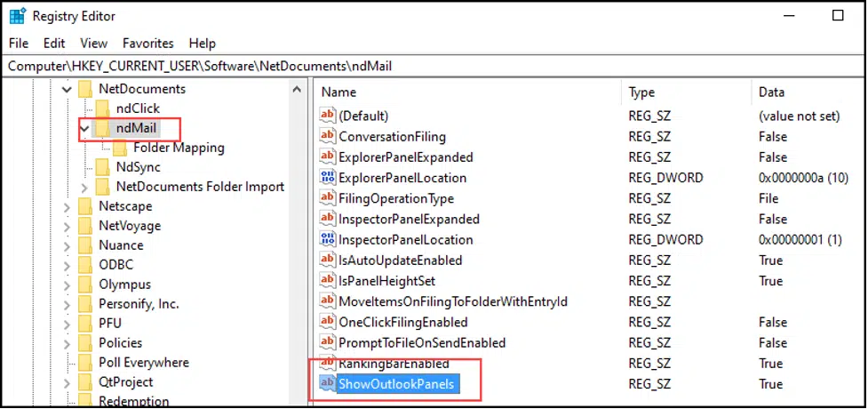
Task: Click the string icon beside IsAutoUpdateEnabled
Action: point(328,260)
